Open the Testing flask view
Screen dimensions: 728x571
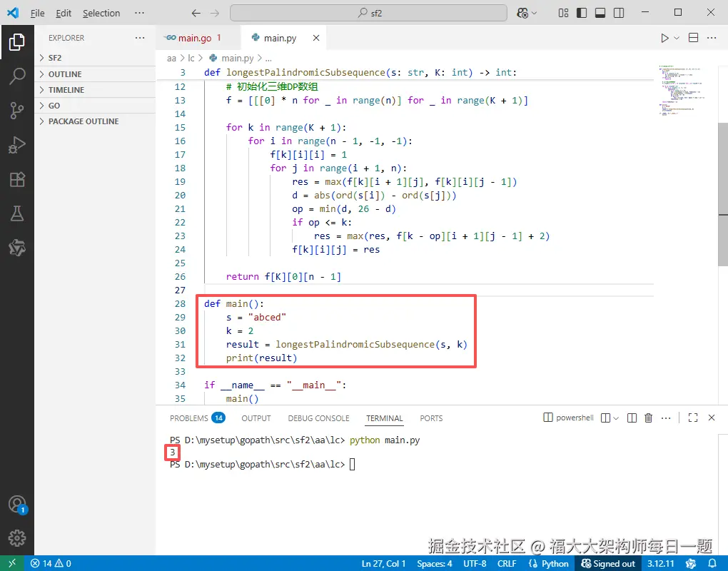16,213
